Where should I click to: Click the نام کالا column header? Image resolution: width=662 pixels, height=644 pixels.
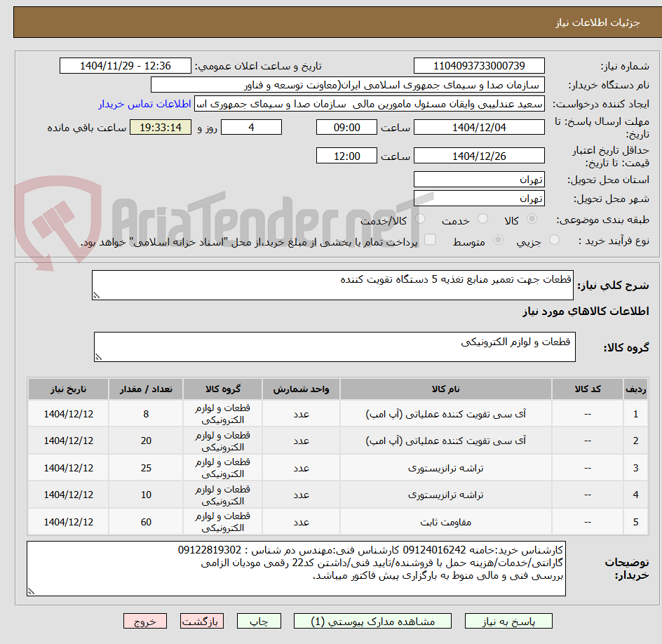[445, 389]
